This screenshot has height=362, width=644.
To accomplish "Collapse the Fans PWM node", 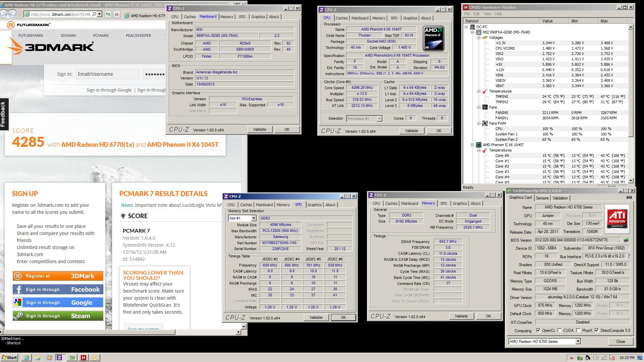I will pos(479,123).
